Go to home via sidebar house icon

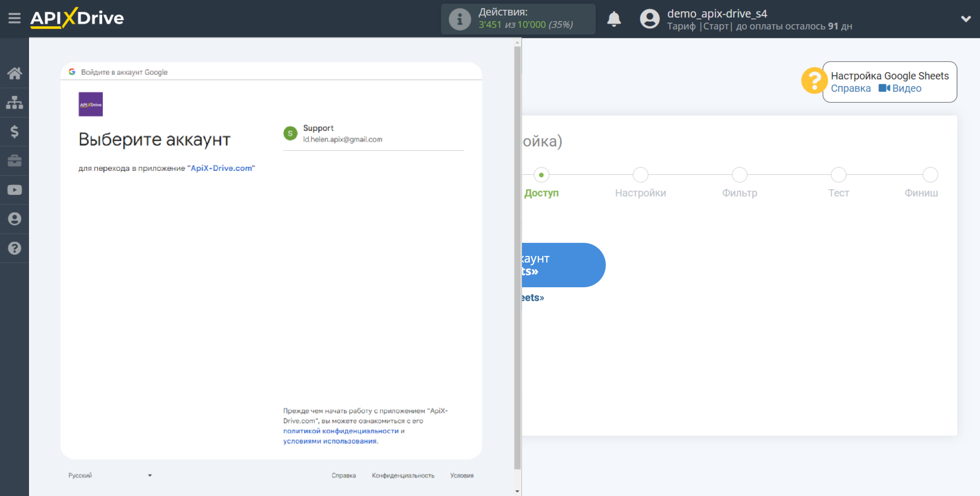tap(14, 73)
